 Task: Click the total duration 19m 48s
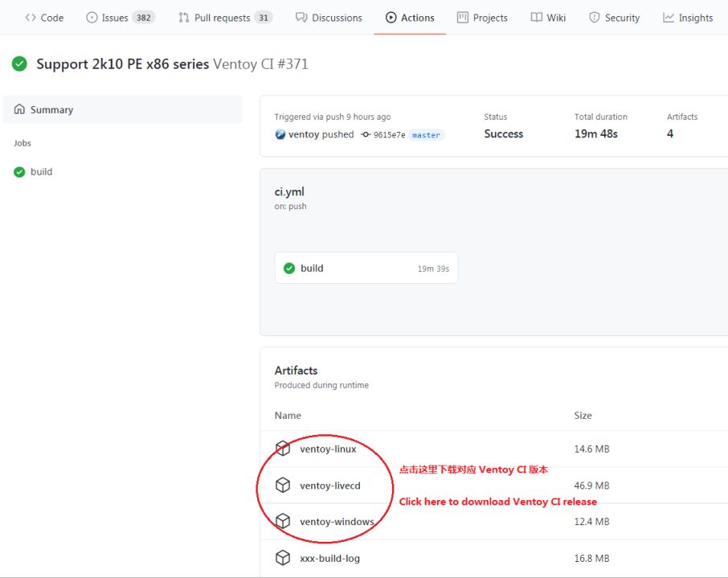[x=596, y=133]
